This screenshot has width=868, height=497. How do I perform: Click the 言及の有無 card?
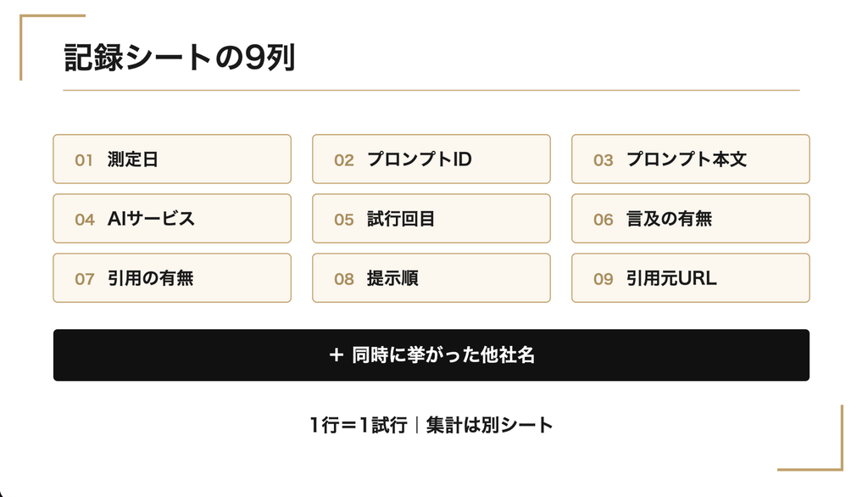tap(690, 218)
